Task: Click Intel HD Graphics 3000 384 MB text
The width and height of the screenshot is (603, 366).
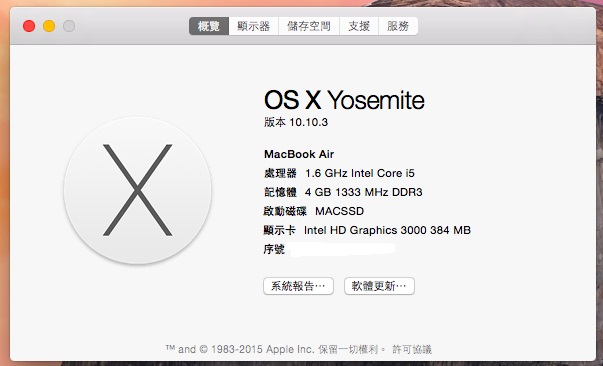Action: [387, 230]
